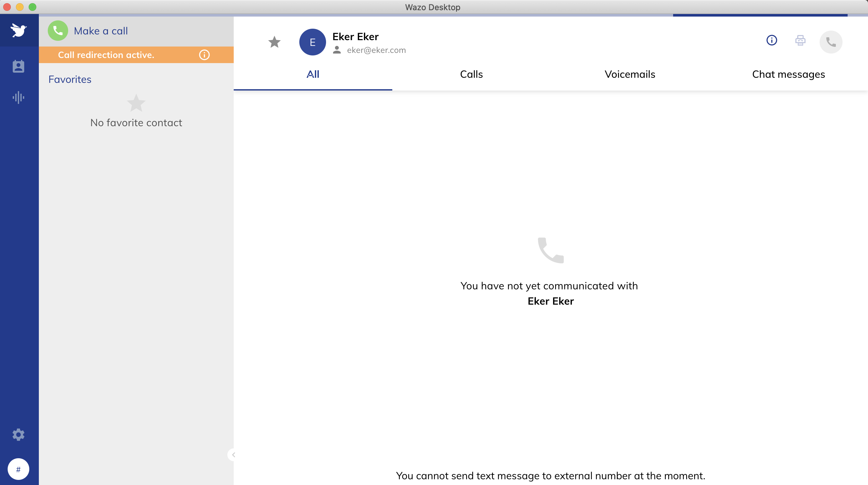Open the voicemail waveform sidebar icon
The height and width of the screenshot is (485, 868).
point(18,98)
